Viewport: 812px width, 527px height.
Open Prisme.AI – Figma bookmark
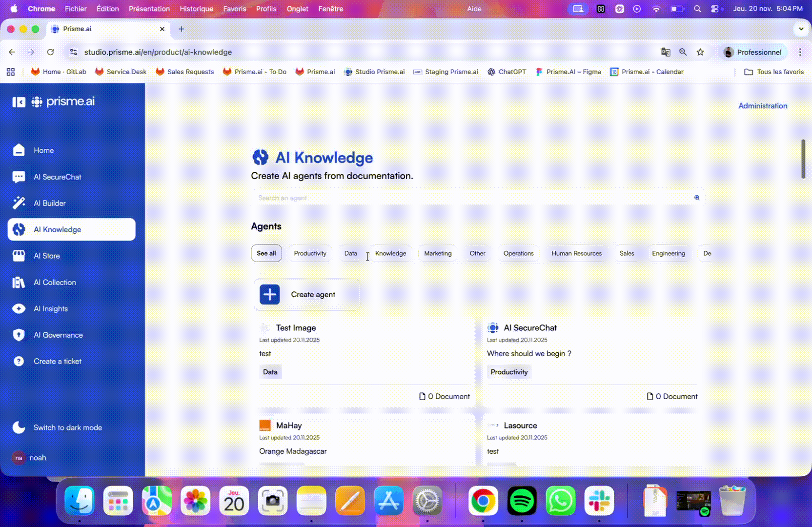click(x=568, y=72)
